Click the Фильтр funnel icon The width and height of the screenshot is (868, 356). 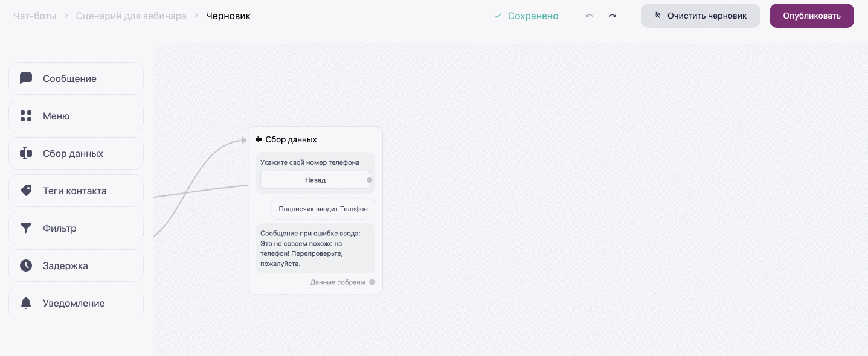pyautogui.click(x=26, y=228)
